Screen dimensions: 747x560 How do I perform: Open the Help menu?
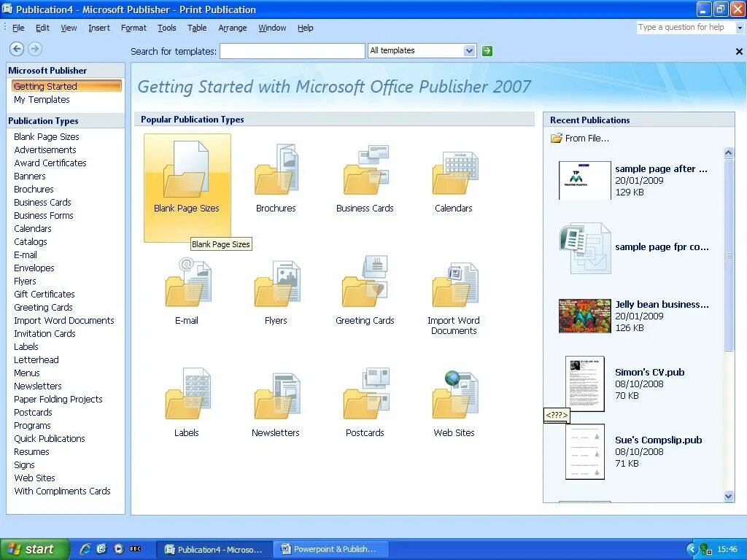[x=306, y=28]
